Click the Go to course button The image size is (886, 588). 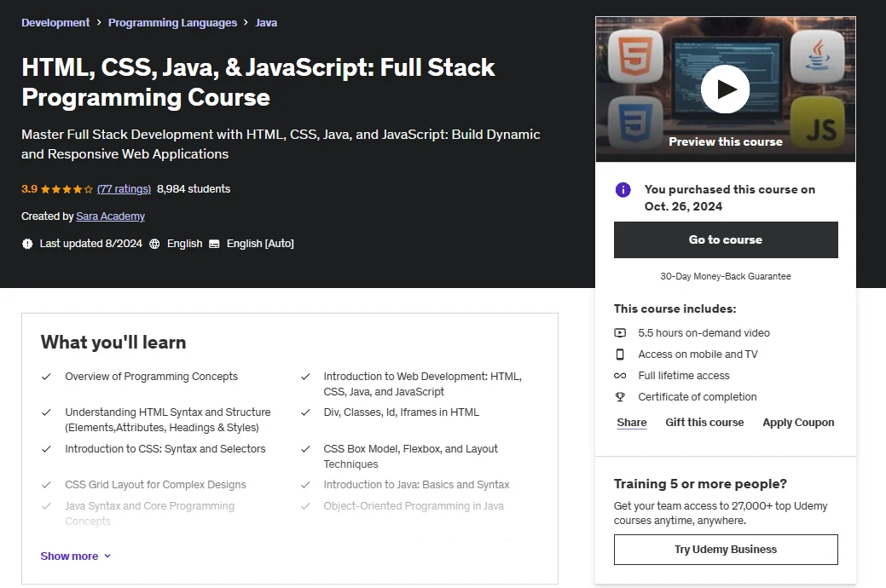pyautogui.click(x=726, y=239)
